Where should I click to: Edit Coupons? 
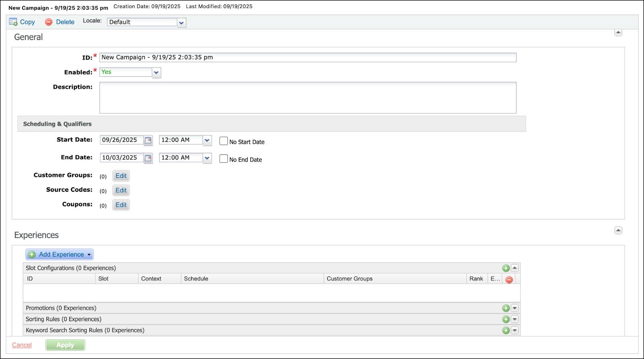coord(121,205)
